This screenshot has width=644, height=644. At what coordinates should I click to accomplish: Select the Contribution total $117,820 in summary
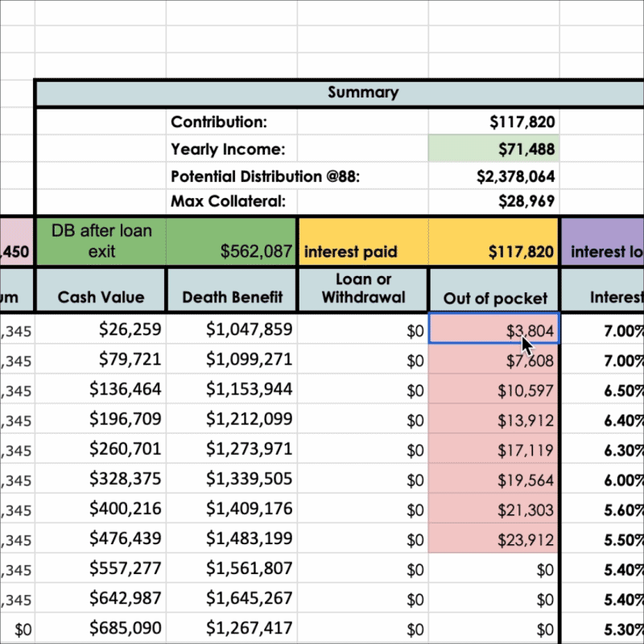(493, 122)
